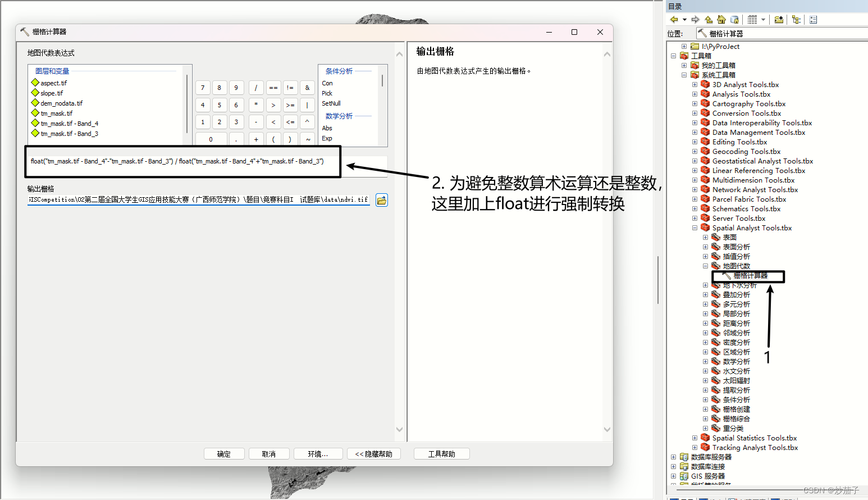Select Geostatistical Analyst Tools.tbx icon
Image resolution: width=868 pixels, height=500 pixels.
coord(705,161)
